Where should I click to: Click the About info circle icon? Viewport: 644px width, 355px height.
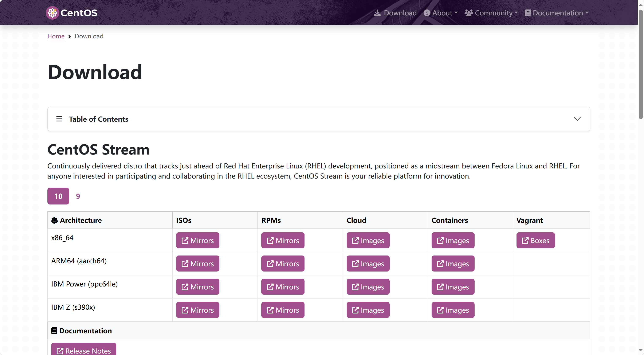point(427,13)
